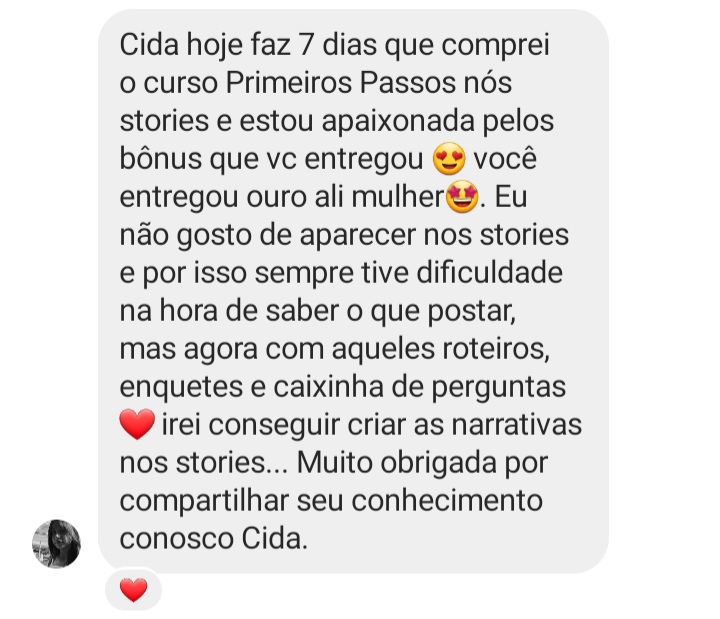Viewport: 720px width, 619px height.
Task: Click red heart emoji before 'irei conseguir'
Action: tap(137, 424)
